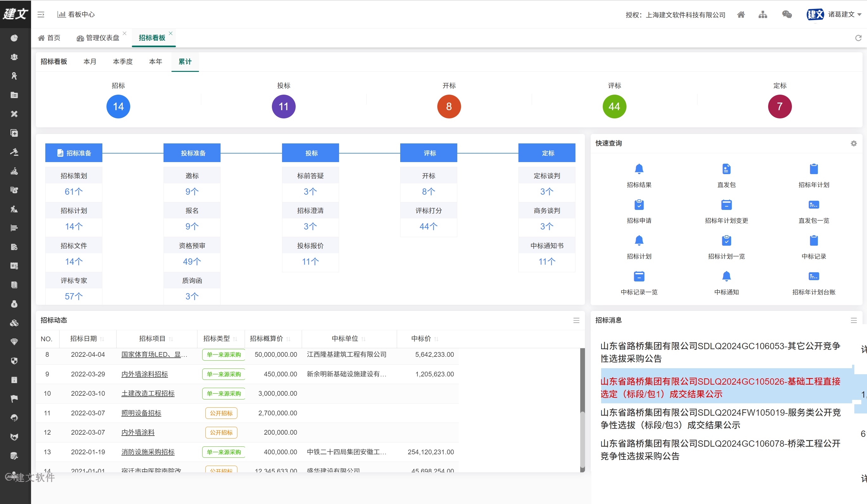The width and height of the screenshot is (867, 504).
Task: Open the 招标准备 stage header
Action: (x=74, y=153)
